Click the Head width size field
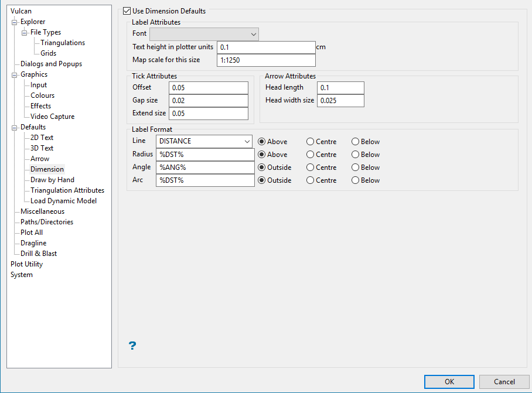Image resolution: width=532 pixels, height=393 pixels. tap(340, 101)
